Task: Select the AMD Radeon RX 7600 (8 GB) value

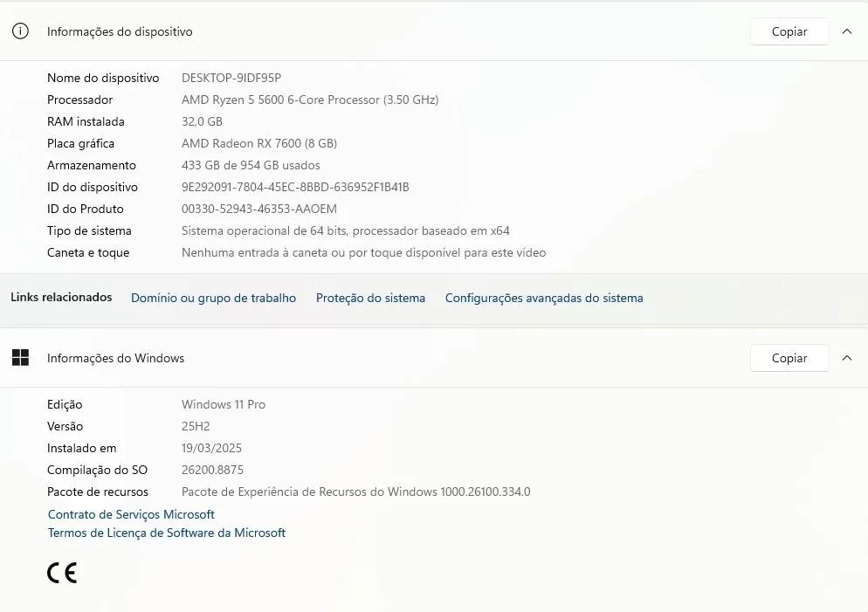Action: pos(259,143)
